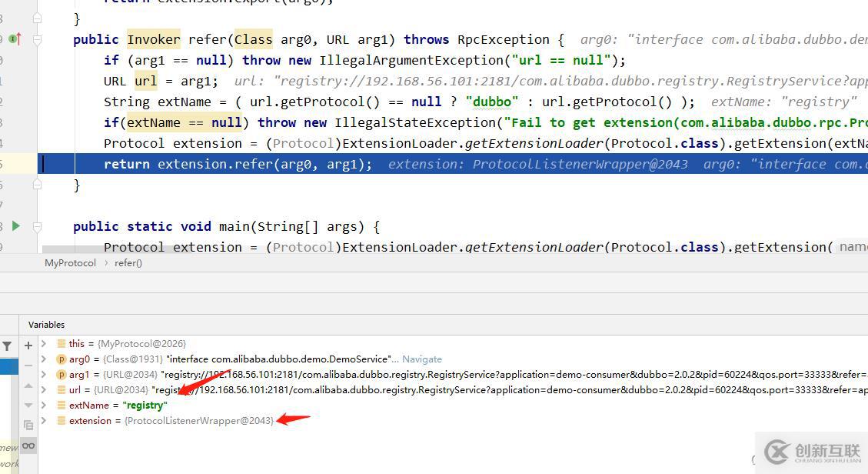Screen dimensions: 868x474
Task: Expand the extension ProtocolListenerWrapper node
Action: click(44, 421)
